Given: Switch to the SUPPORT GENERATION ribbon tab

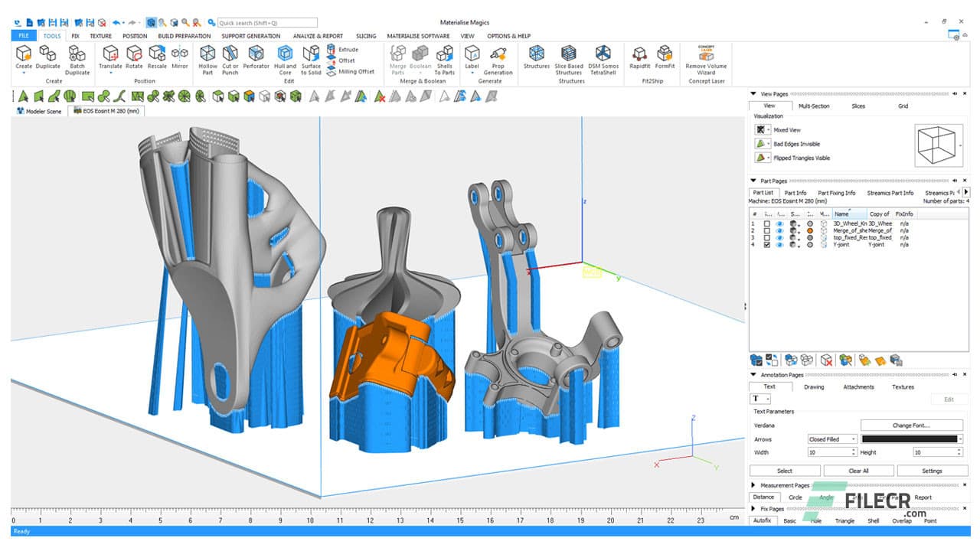Looking at the screenshot, I should coord(251,35).
